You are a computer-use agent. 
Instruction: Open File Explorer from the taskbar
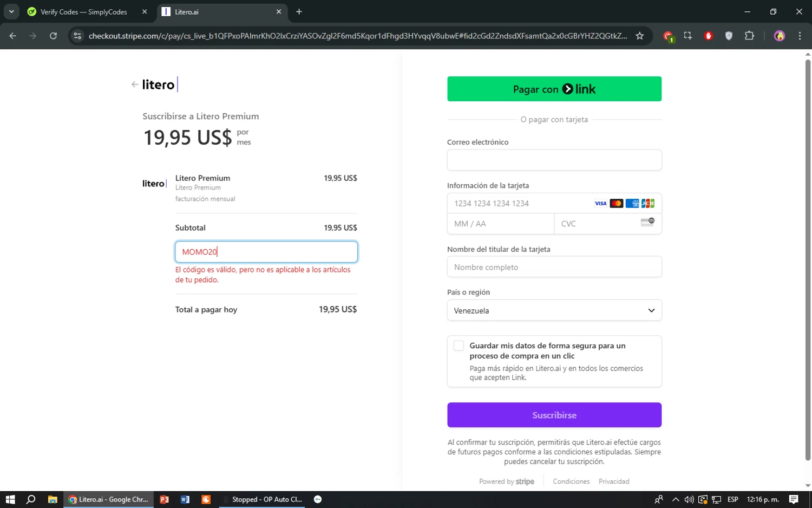click(x=53, y=499)
